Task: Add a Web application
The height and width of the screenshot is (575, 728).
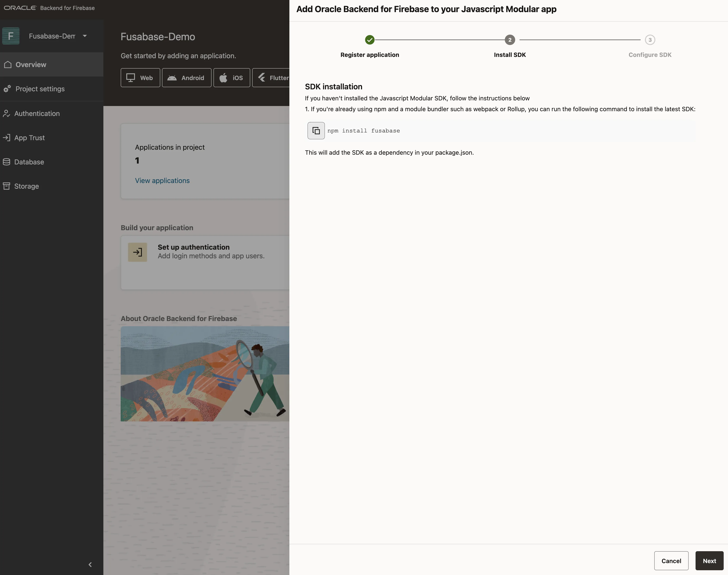Action: pyautogui.click(x=140, y=78)
